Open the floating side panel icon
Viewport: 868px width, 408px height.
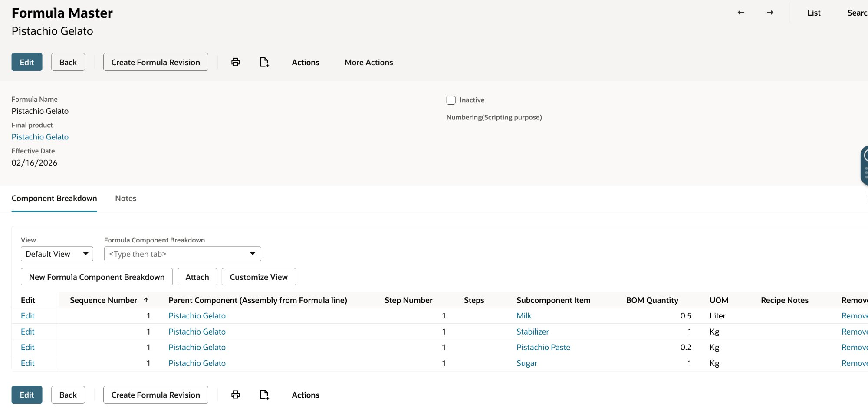(865, 165)
